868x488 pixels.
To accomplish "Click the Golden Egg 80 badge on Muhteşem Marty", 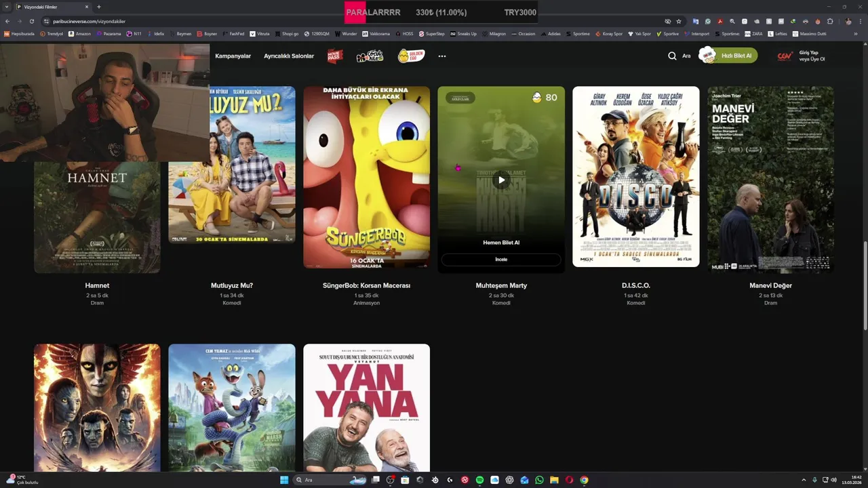I will click(545, 98).
